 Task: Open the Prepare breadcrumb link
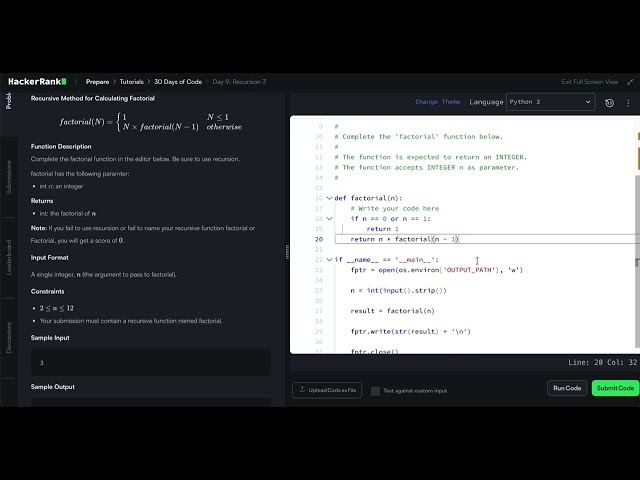point(97,82)
